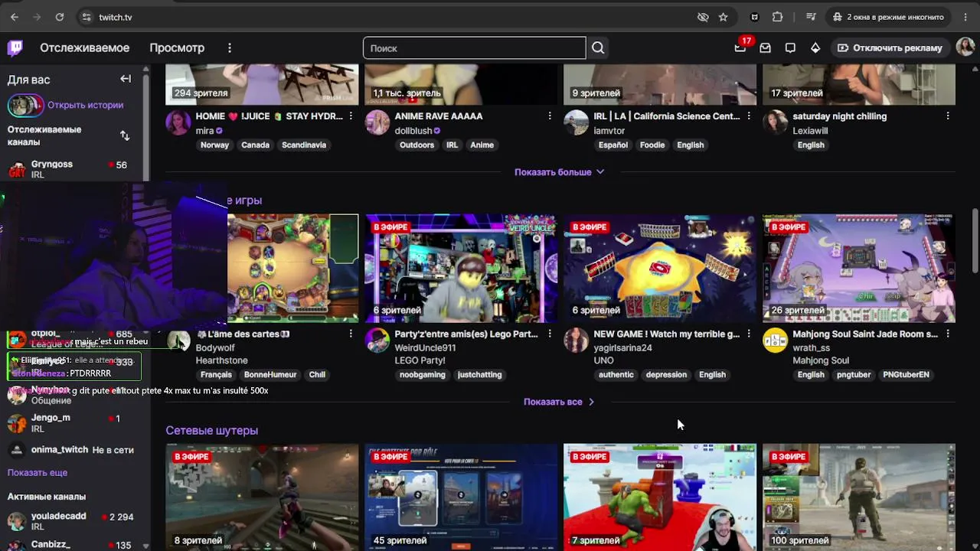Viewport: 980px width, 551px height.
Task: Open the Chrome three-dot menu
Action: click(x=965, y=17)
